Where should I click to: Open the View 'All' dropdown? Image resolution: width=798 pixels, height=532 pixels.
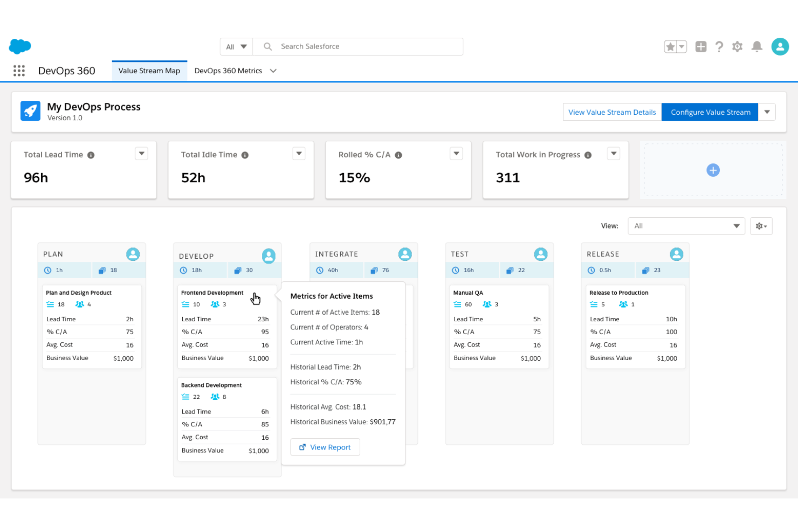click(686, 226)
